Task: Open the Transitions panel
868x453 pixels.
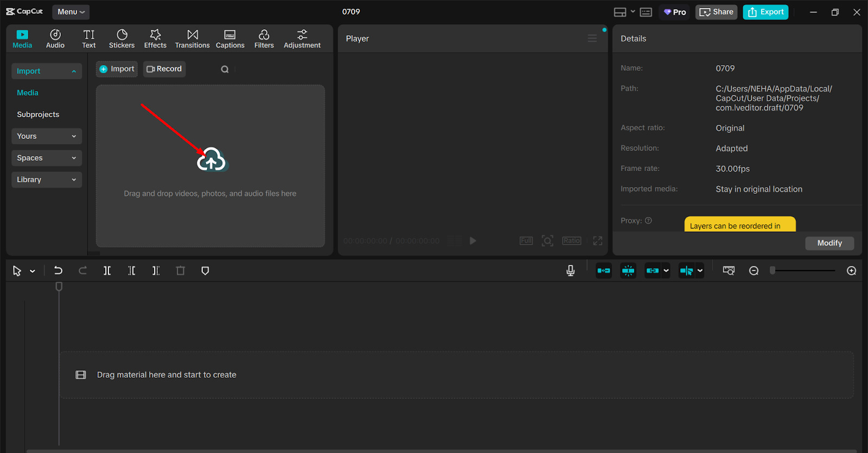Action: 192,39
